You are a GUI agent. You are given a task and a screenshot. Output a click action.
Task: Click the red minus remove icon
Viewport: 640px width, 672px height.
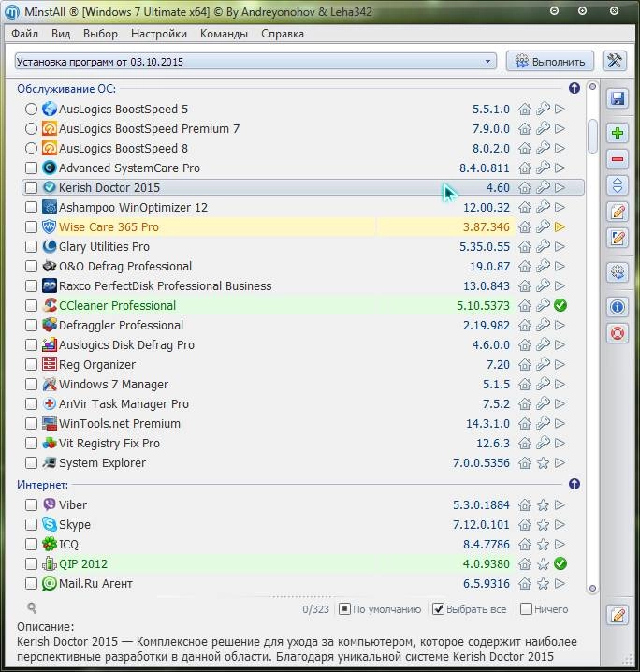click(618, 159)
